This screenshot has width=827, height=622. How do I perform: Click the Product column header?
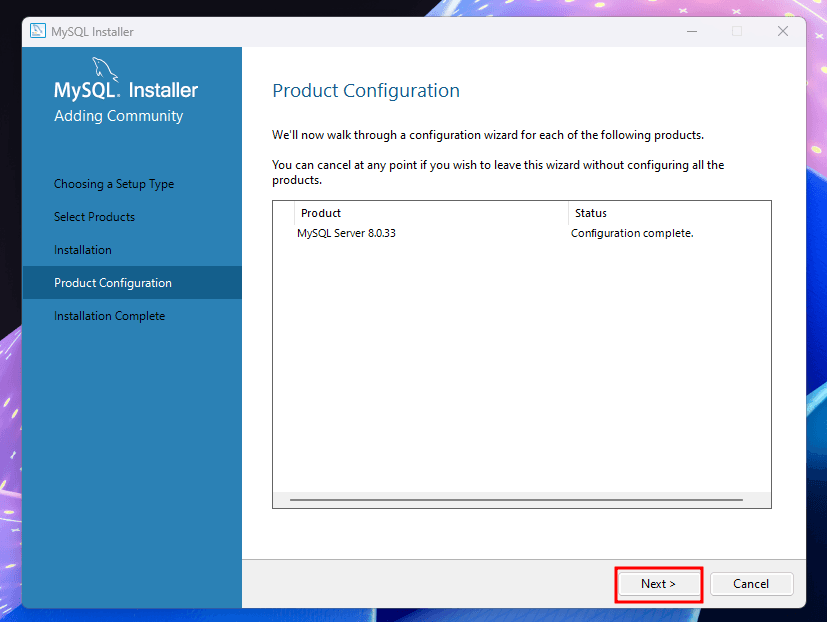pyautogui.click(x=431, y=213)
